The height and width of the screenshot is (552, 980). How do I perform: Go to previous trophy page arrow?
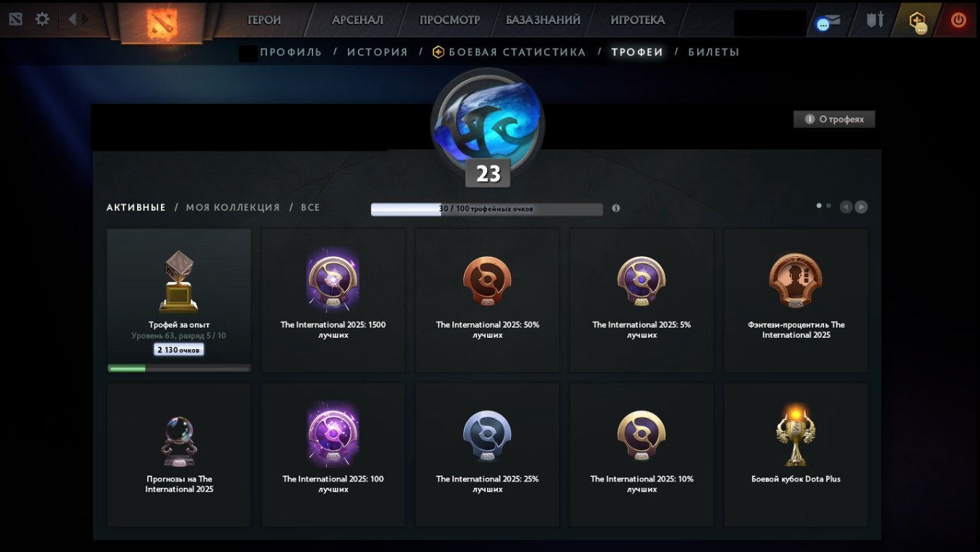(x=846, y=207)
